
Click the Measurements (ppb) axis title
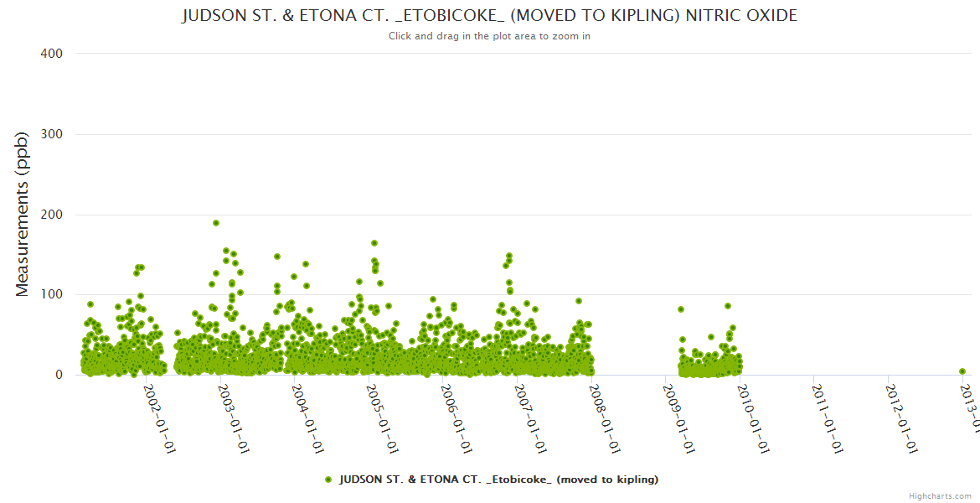[23, 215]
